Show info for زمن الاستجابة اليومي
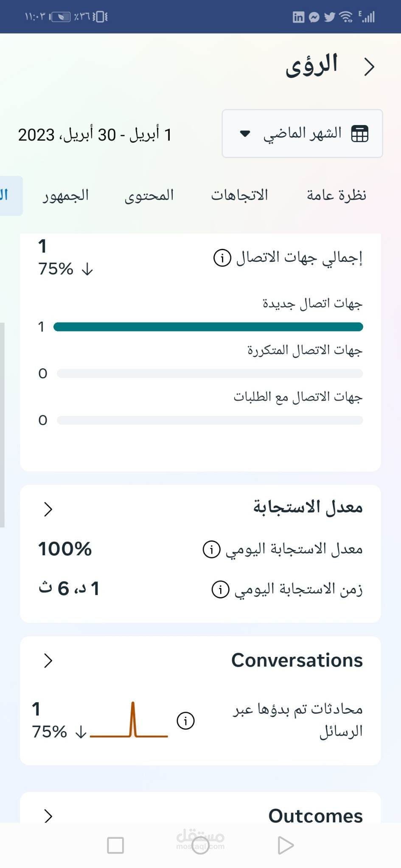Viewport: 401px width, 868px height. click(x=220, y=590)
